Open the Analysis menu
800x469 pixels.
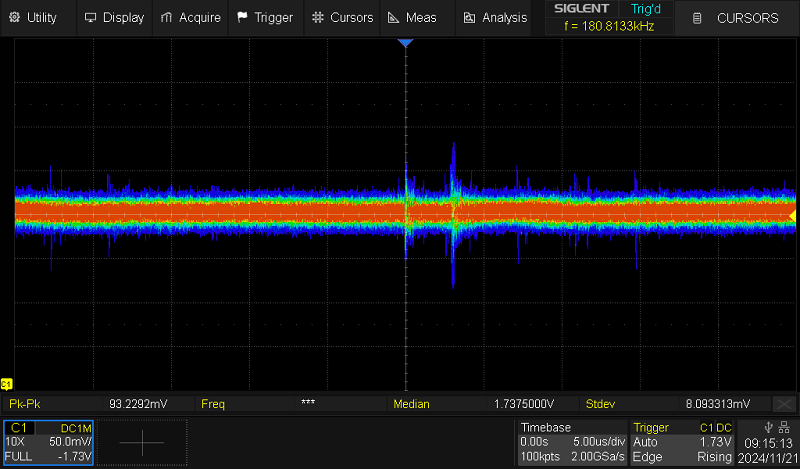click(x=495, y=17)
